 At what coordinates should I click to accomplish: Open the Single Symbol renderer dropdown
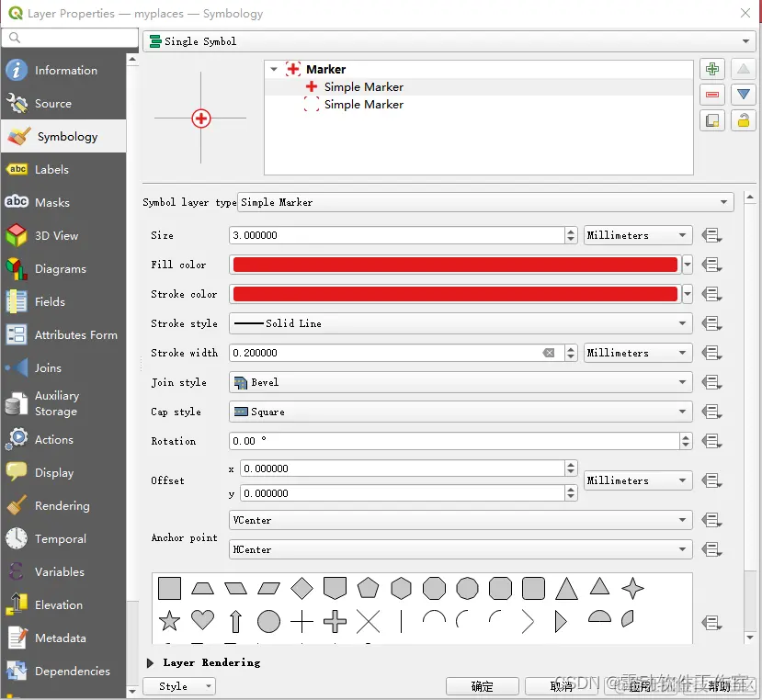tap(449, 41)
